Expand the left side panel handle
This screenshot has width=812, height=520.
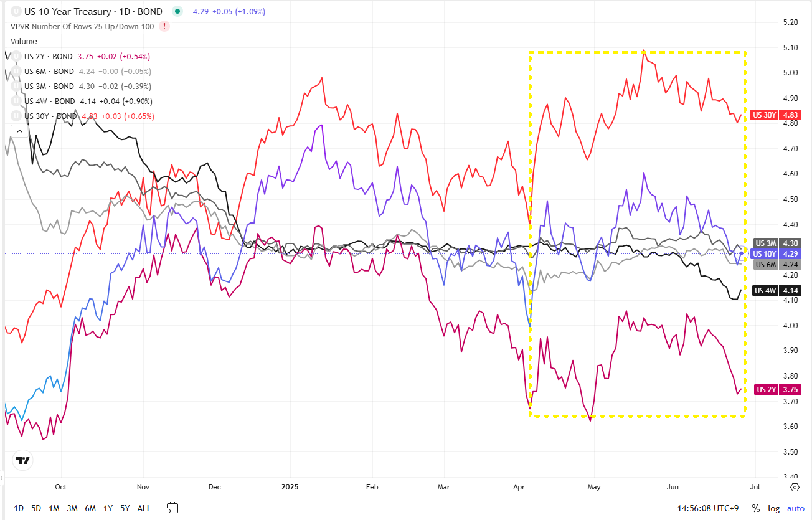[x=2, y=478]
